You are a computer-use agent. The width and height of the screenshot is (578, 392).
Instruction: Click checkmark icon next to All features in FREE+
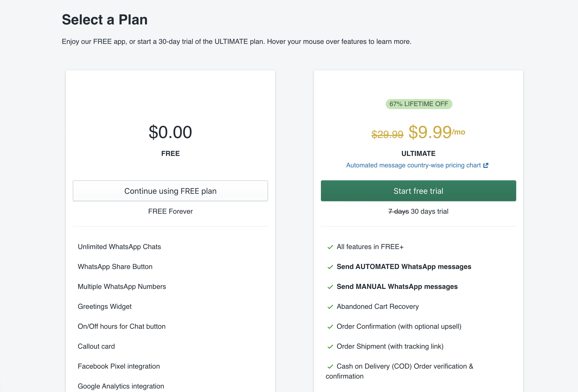(330, 247)
